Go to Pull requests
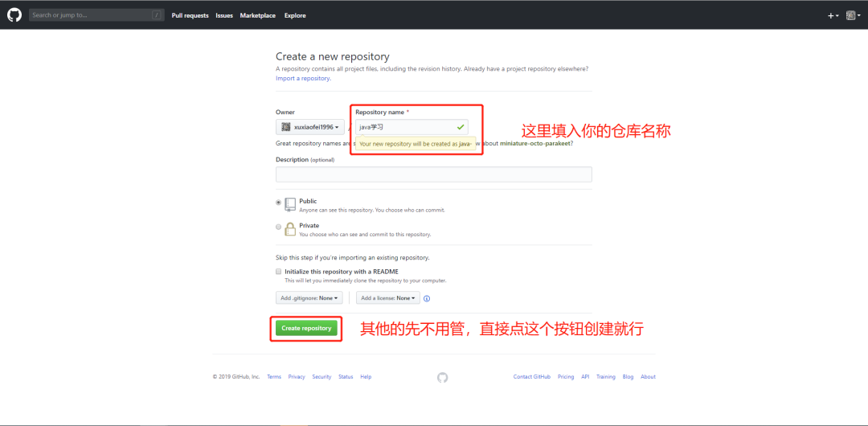868x426 pixels. pyautogui.click(x=190, y=15)
